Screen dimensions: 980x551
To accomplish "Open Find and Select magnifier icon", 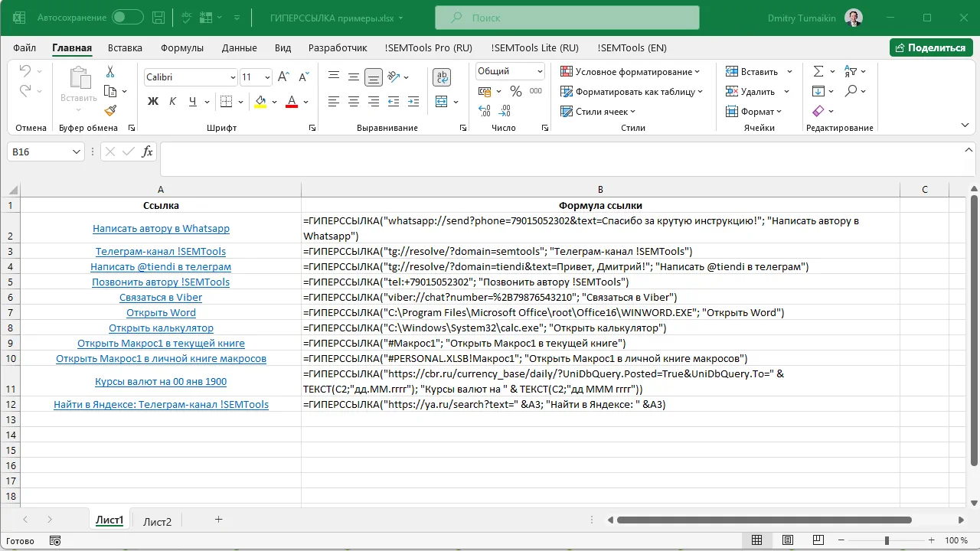I will 851,91.
